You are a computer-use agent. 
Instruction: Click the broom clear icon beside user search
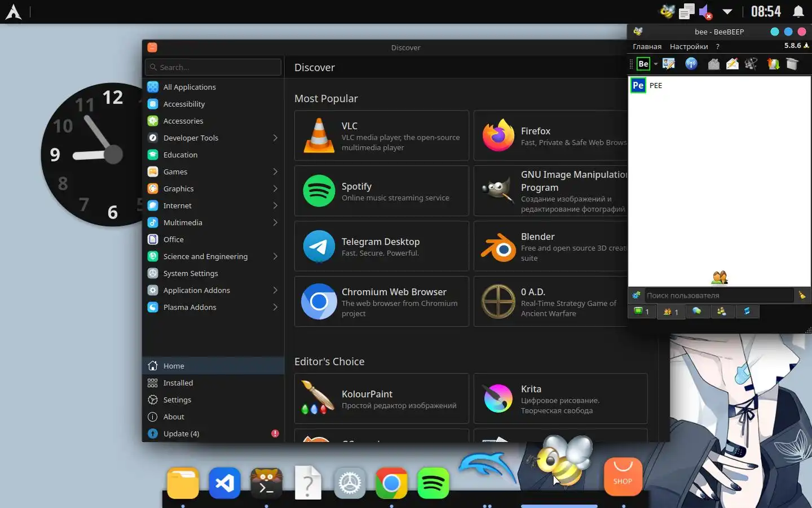click(x=802, y=295)
